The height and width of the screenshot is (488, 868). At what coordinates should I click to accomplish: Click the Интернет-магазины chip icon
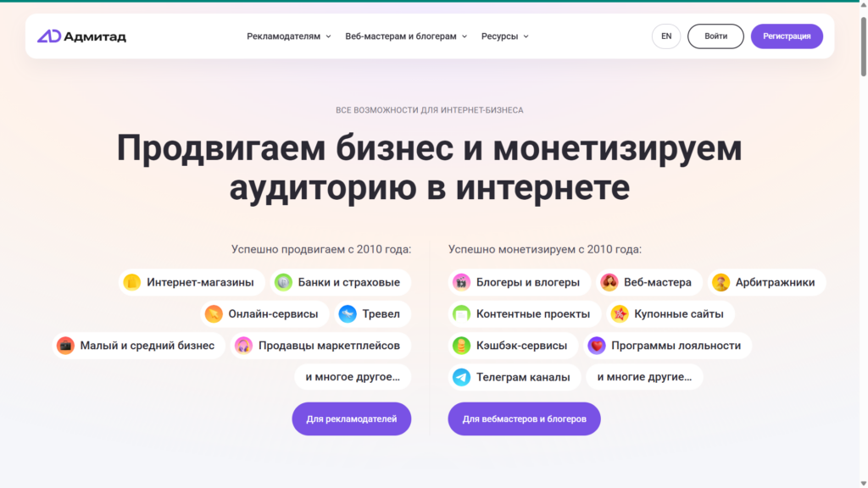click(x=132, y=282)
